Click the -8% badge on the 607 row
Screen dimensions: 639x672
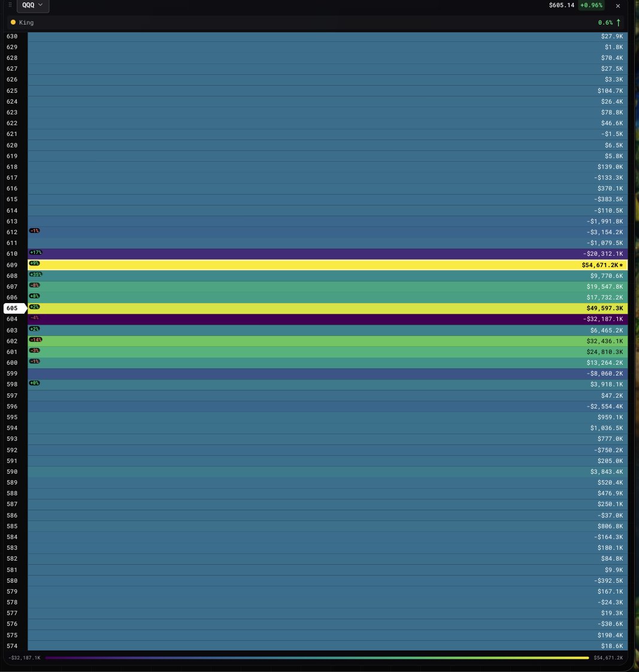click(x=35, y=285)
